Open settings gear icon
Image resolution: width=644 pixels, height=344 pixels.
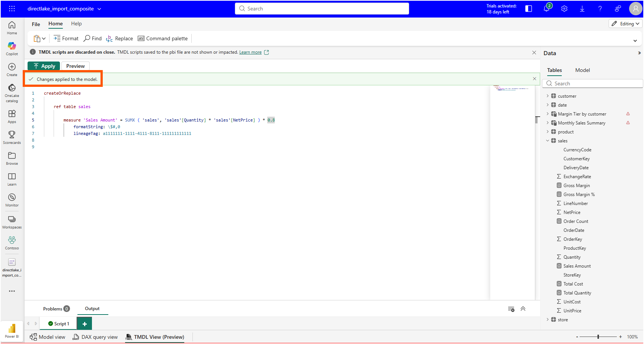pyautogui.click(x=564, y=9)
